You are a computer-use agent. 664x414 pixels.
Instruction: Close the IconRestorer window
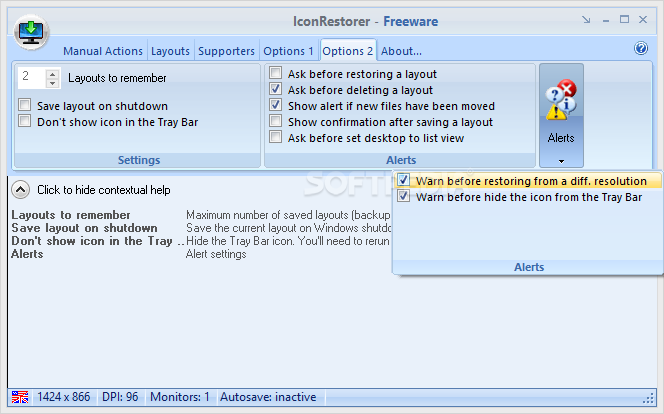pyautogui.click(x=643, y=19)
